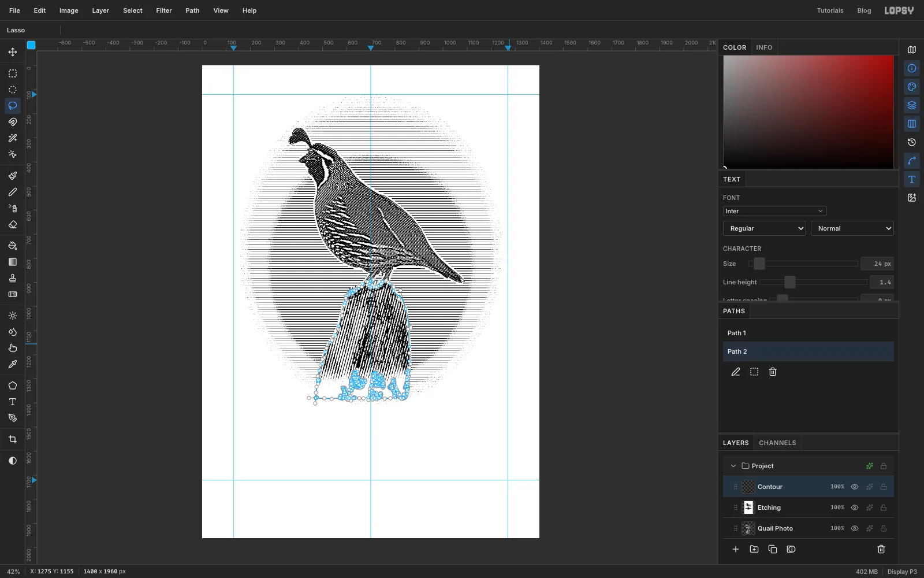Screen dimensions: 924x578
Task: Convert path to selection icon
Action: 754,372
